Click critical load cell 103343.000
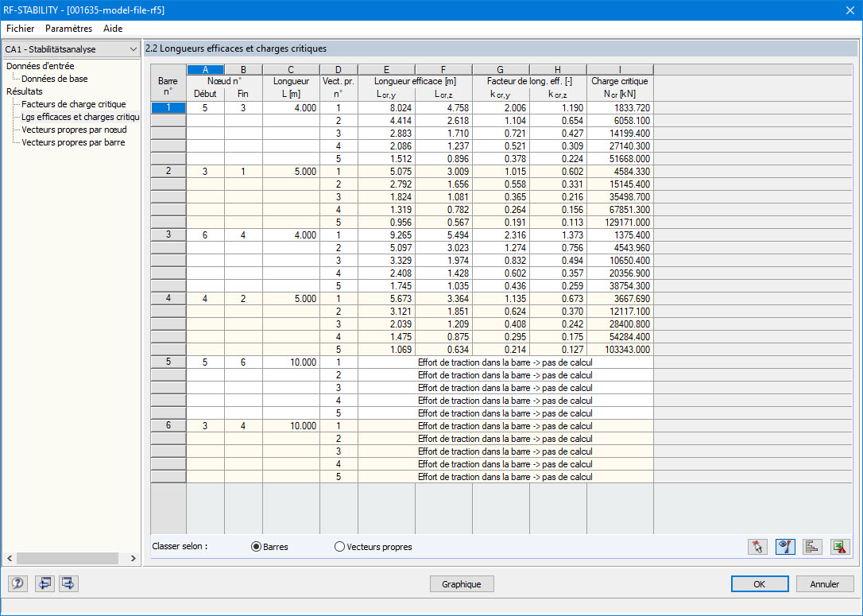 tap(620, 350)
